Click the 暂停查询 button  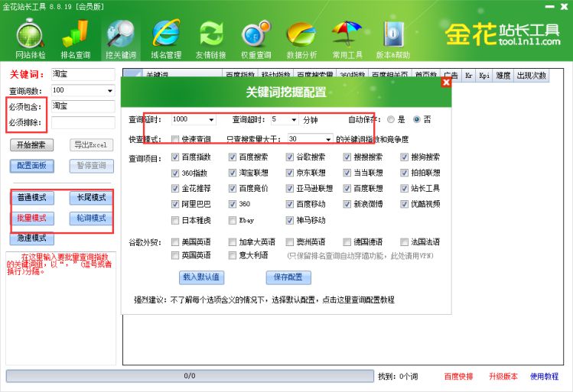pyautogui.click(x=91, y=166)
